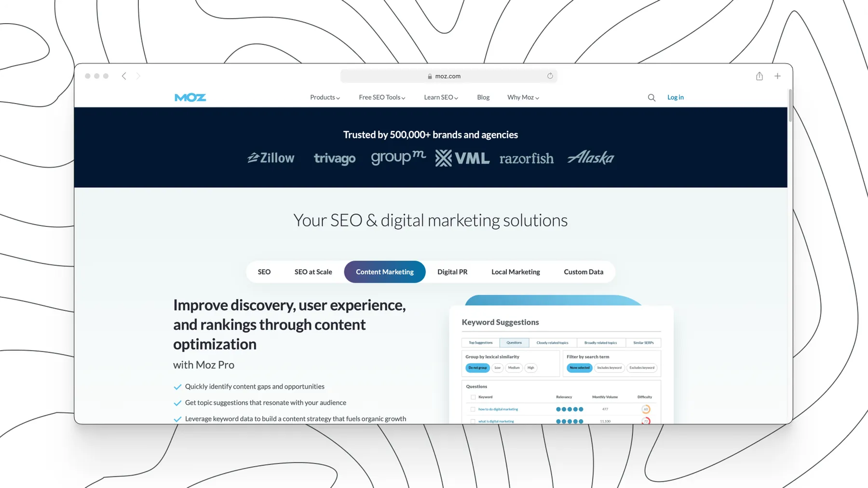Select 'None selected' filter pill

(580, 368)
